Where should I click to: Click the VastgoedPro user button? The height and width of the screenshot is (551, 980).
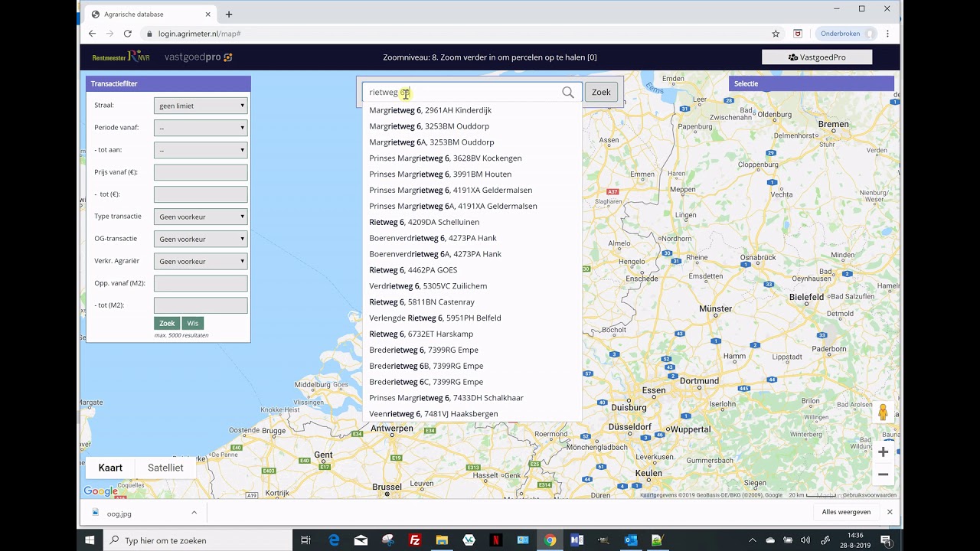click(817, 57)
